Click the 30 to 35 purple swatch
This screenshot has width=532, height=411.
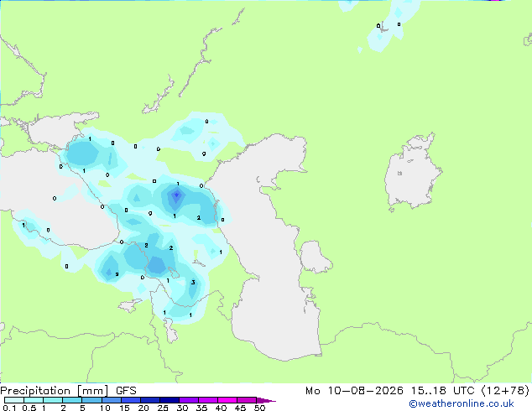[188, 400]
